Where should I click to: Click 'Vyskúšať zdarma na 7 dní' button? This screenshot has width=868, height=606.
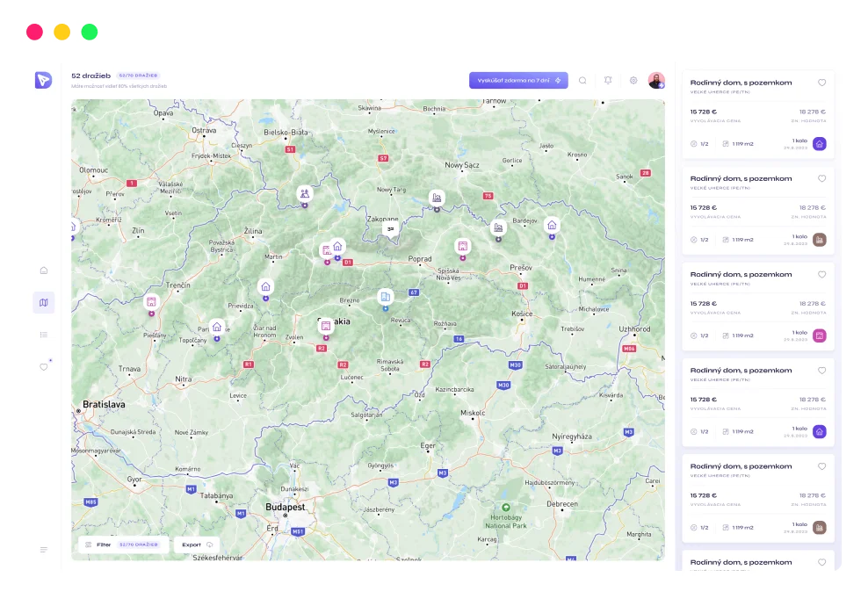(x=518, y=81)
